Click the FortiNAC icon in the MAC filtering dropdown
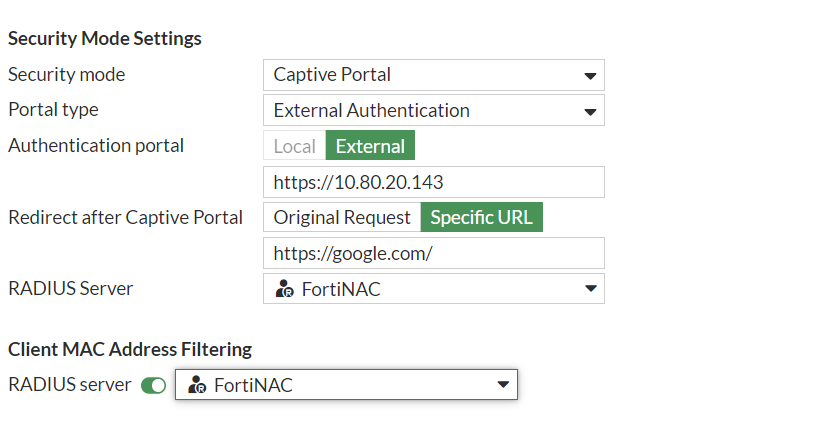The image size is (813, 421). click(197, 386)
